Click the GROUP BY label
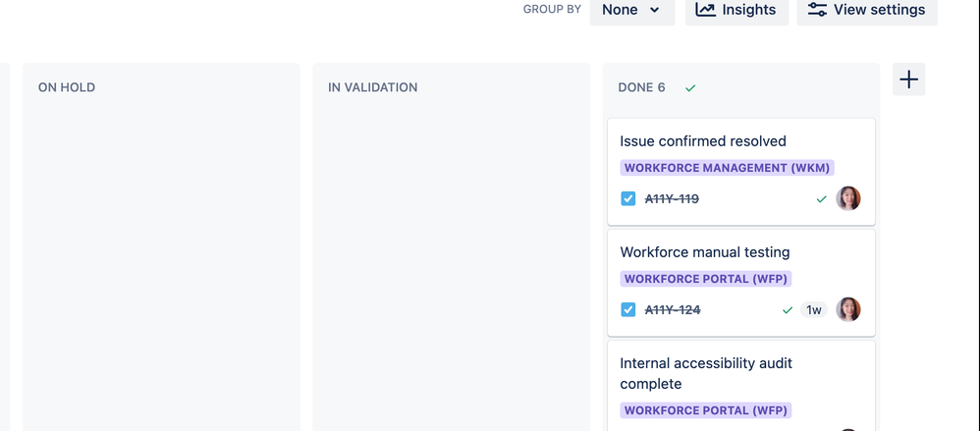The image size is (980, 431). pyautogui.click(x=552, y=10)
